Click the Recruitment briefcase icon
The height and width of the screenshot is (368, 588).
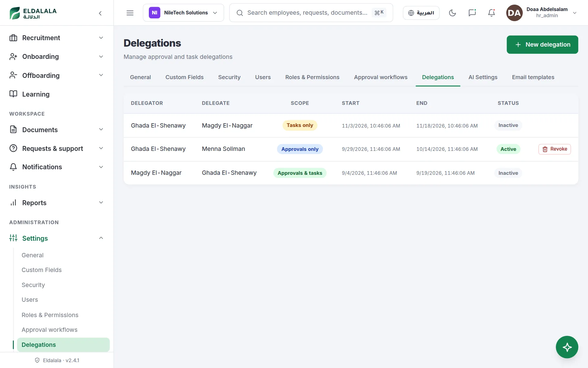13,38
